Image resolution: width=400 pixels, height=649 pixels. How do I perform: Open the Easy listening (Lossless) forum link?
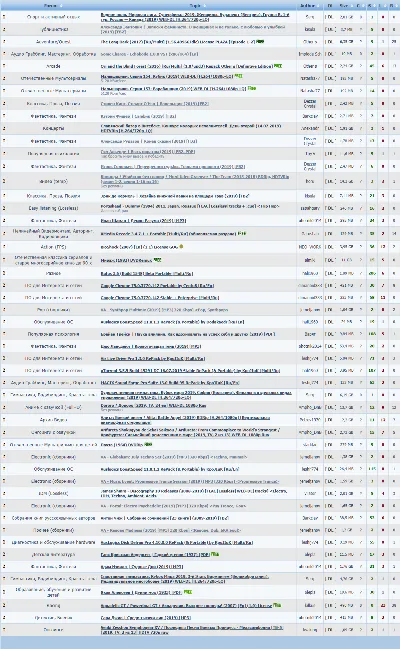point(53,208)
